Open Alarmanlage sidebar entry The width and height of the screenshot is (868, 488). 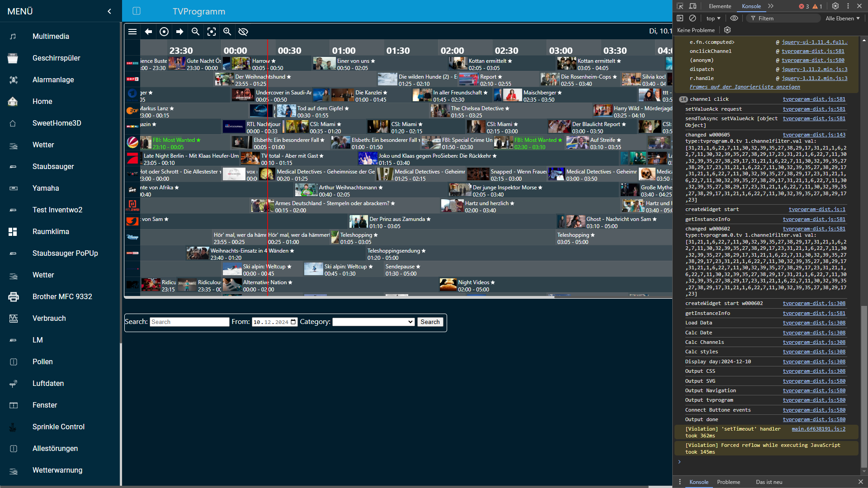(x=53, y=80)
